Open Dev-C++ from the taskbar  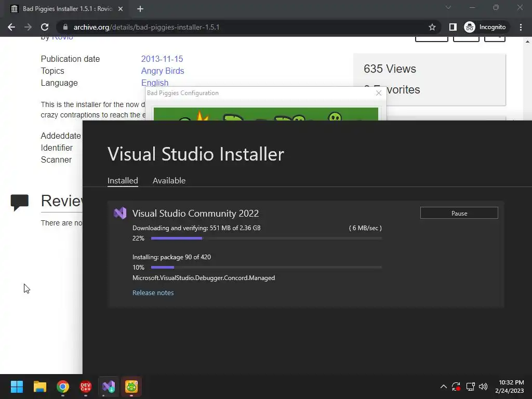(86, 387)
